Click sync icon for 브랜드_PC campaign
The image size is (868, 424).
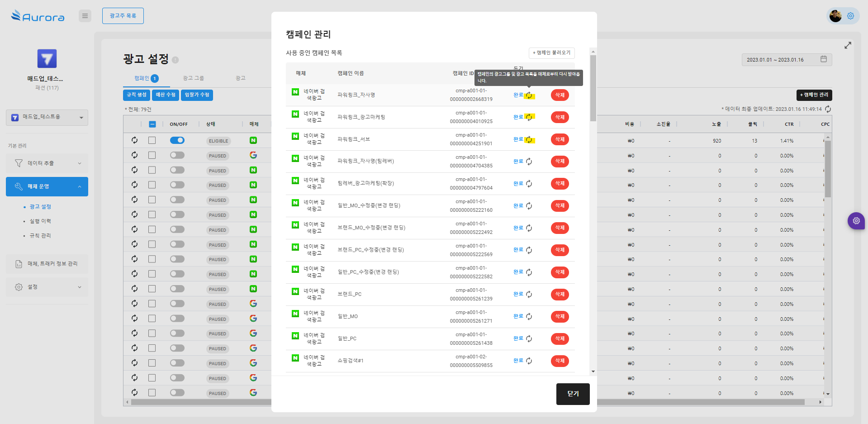(529, 295)
